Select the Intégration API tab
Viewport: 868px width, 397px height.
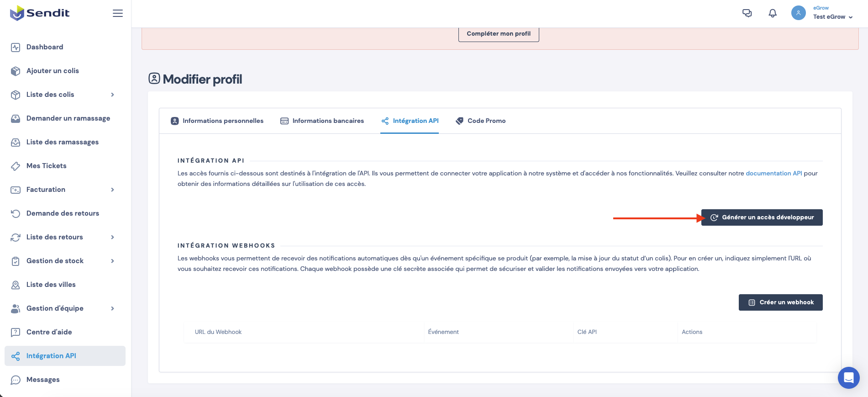[410, 121]
